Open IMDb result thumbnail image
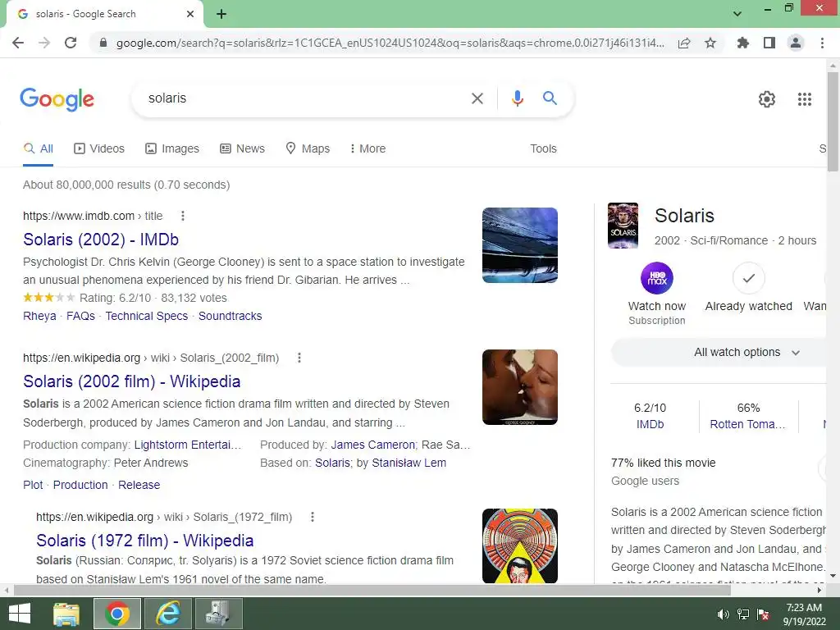Screen dimensions: 840x630 [x=519, y=245]
